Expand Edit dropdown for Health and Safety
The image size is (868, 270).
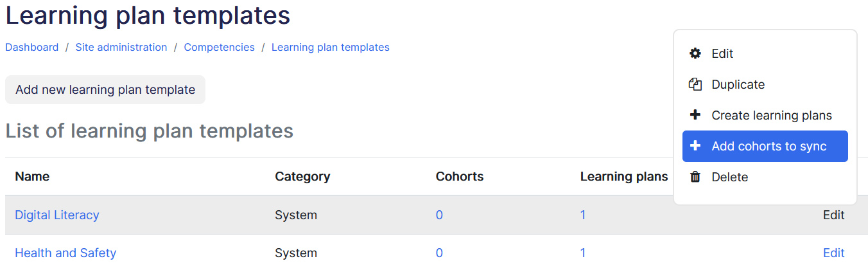833,253
